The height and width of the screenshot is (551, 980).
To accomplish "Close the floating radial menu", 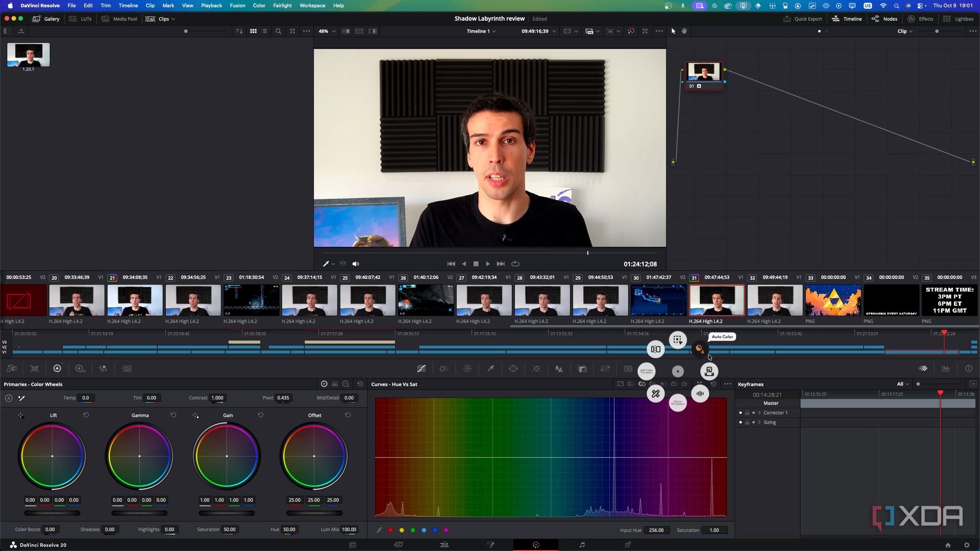I will [x=678, y=371].
